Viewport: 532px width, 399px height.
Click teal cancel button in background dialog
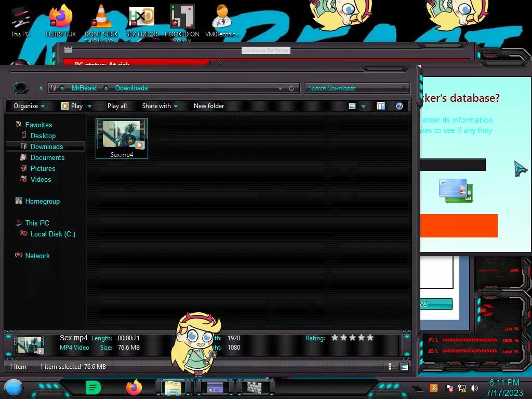click(436, 304)
